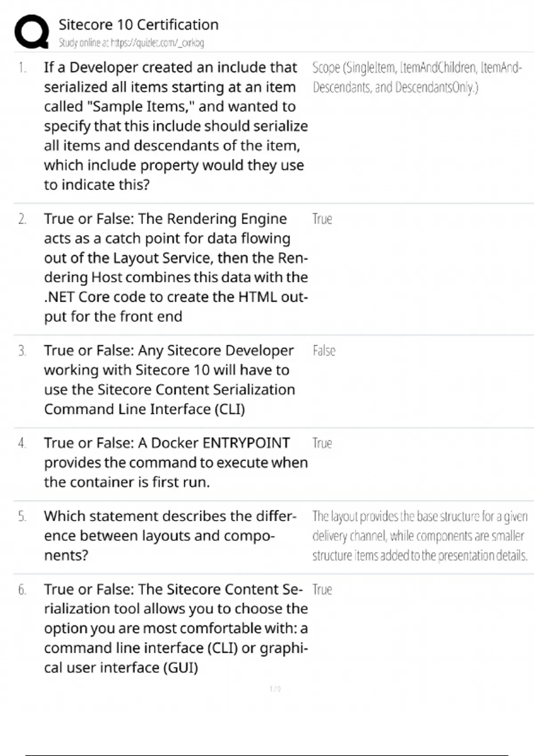Click the Sitecore 10 Certification title

138,24
